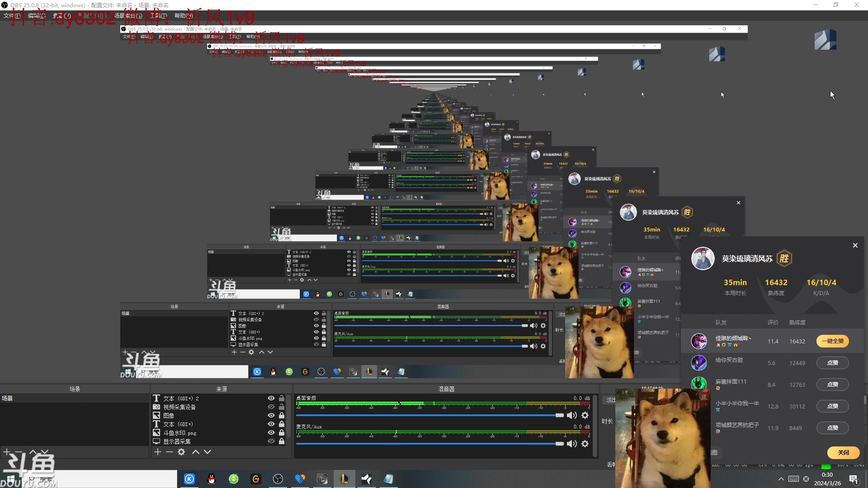Image resolution: width=868 pixels, height=488 pixels.
Task: Open the 场景集合(S) menu
Action: [128, 15]
